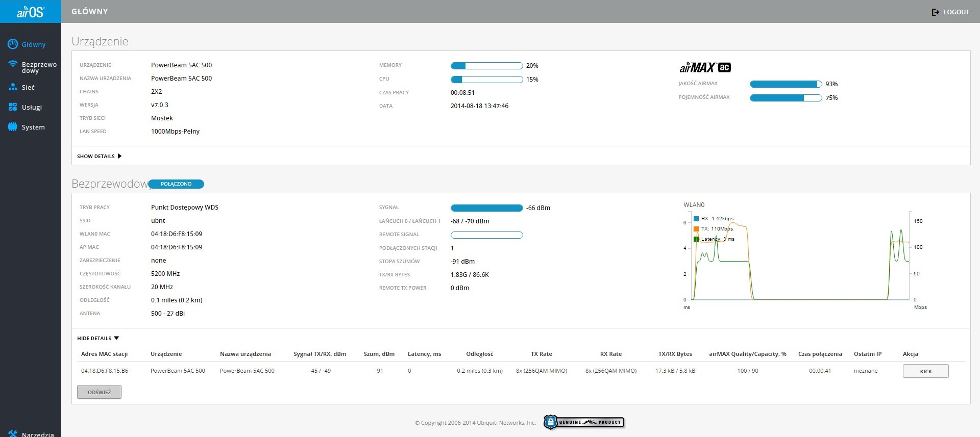This screenshot has width=980, height=437.
Task: Click the airMAX Quality/Capacity column header
Action: (x=748, y=354)
